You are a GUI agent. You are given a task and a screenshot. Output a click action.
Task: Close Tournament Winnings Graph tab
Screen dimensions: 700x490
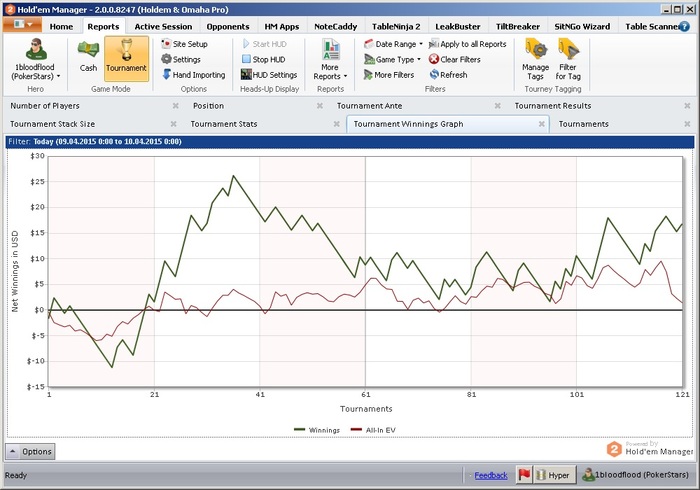[x=541, y=124]
